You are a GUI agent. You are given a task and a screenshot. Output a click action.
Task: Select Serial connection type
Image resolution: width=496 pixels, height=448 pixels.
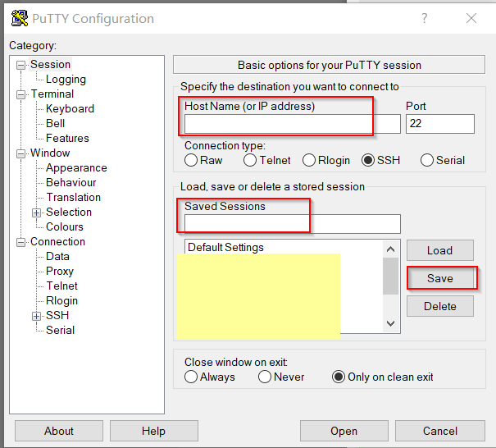click(427, 160)
